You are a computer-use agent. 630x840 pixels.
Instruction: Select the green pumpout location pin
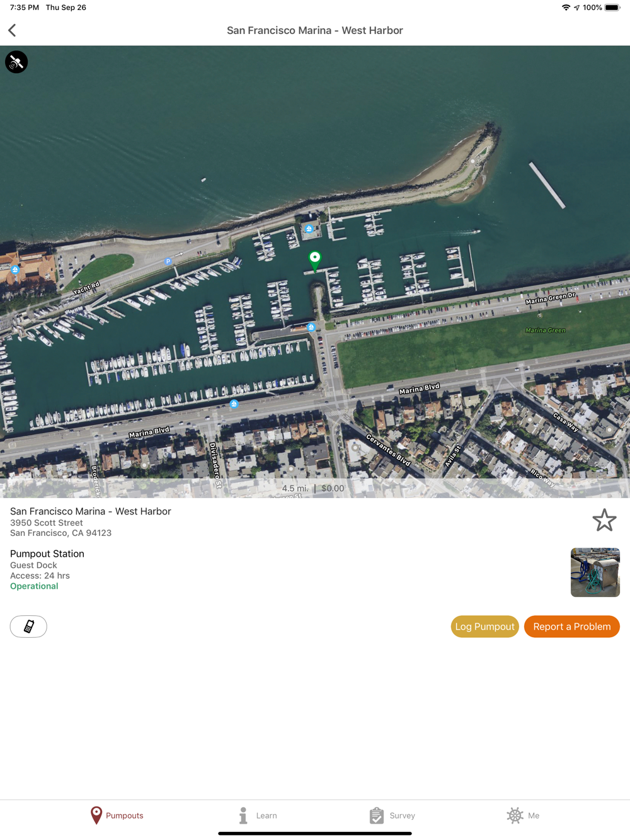[x=315, y=260]
